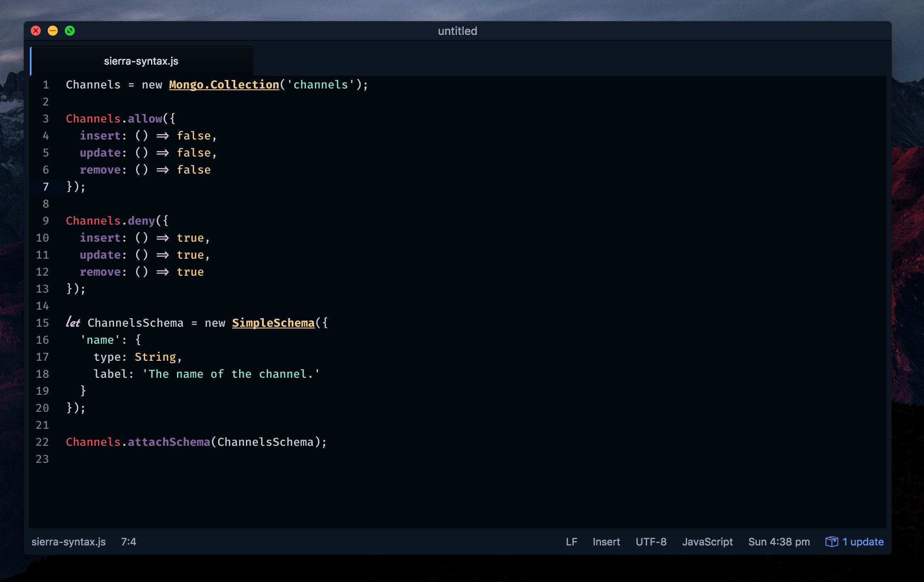Open the sierra-syntax.js tab
This screenshot has height=582, width=924.
click(141, 61)
